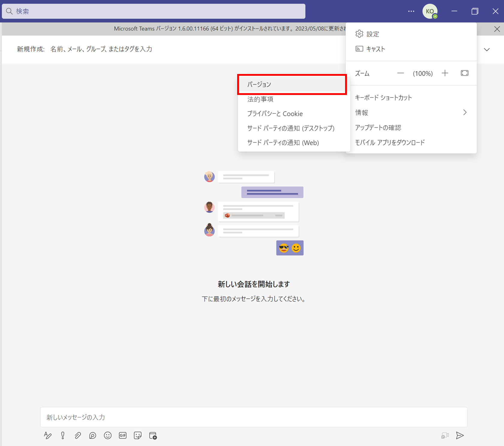Reset zoom by clicking (100%)
Viewport: 504px width, 446px height.
tap(423, 73)
